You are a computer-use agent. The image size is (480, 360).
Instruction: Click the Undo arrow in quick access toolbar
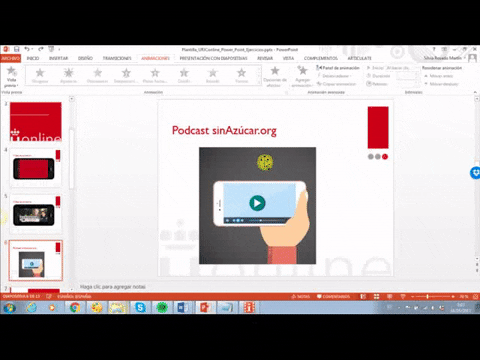coord(27,49)
